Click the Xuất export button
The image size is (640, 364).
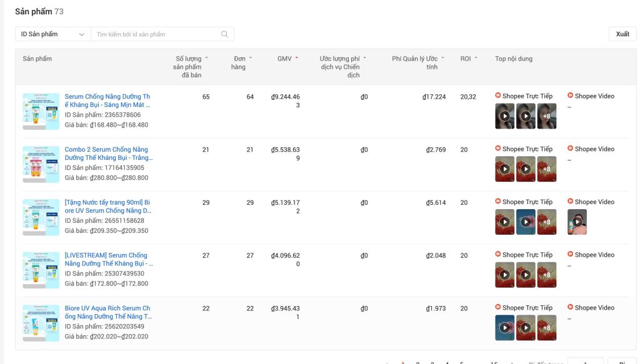pos(622,34)
